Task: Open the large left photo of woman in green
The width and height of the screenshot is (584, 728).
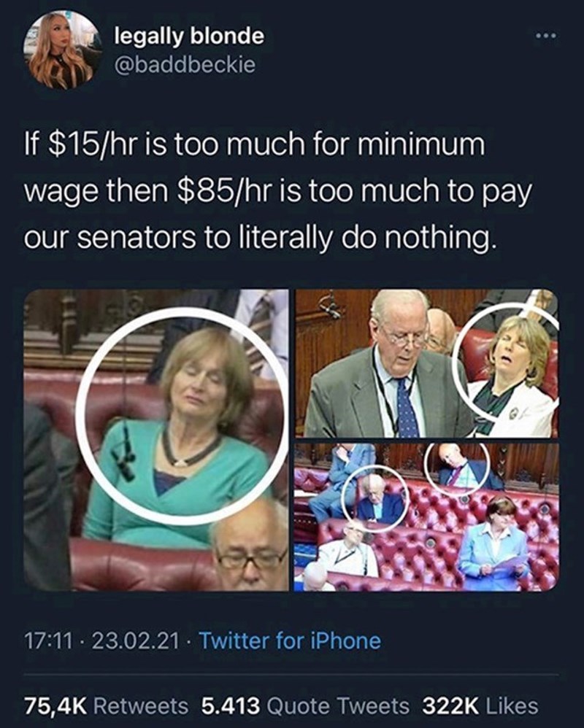Action: (x=156, y=440)
